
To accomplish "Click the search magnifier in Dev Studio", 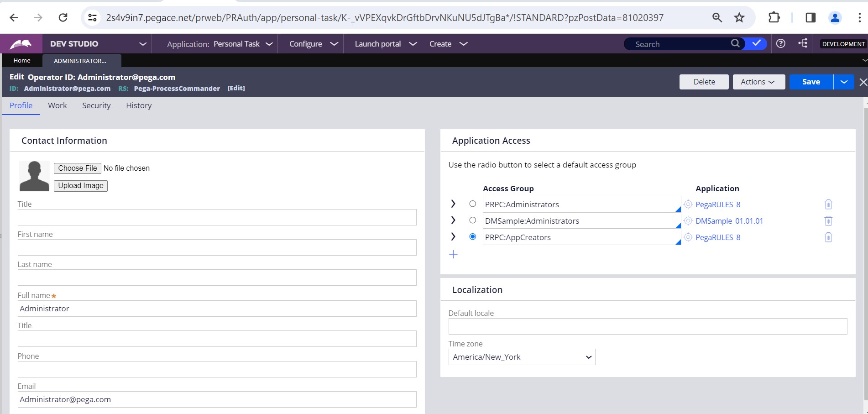I will pos(735,43).
